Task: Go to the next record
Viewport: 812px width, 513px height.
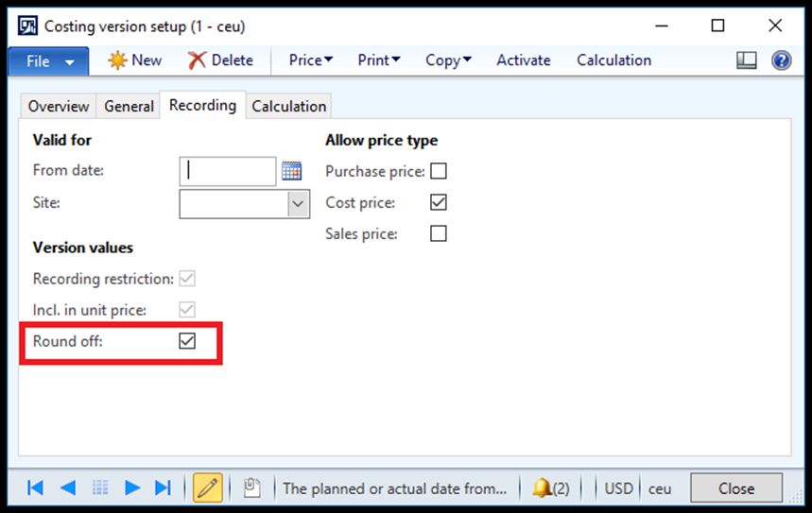Action: [132, 487]
